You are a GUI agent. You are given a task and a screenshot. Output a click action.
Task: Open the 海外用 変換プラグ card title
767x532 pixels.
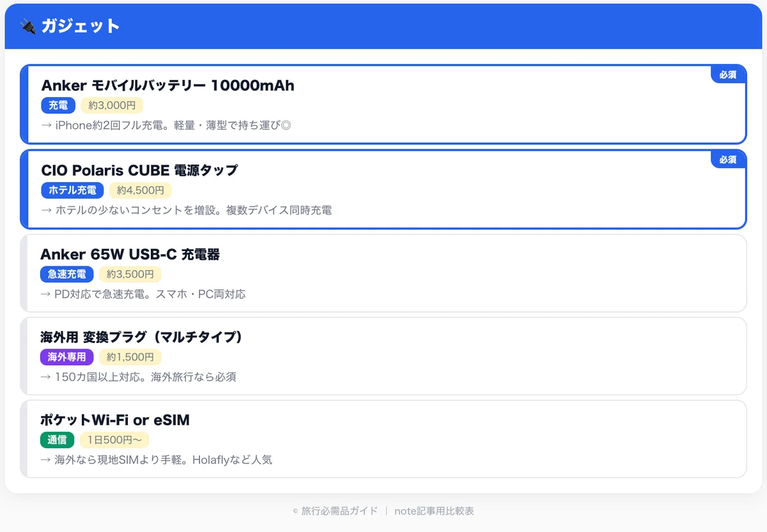click(x=141, y=337)
